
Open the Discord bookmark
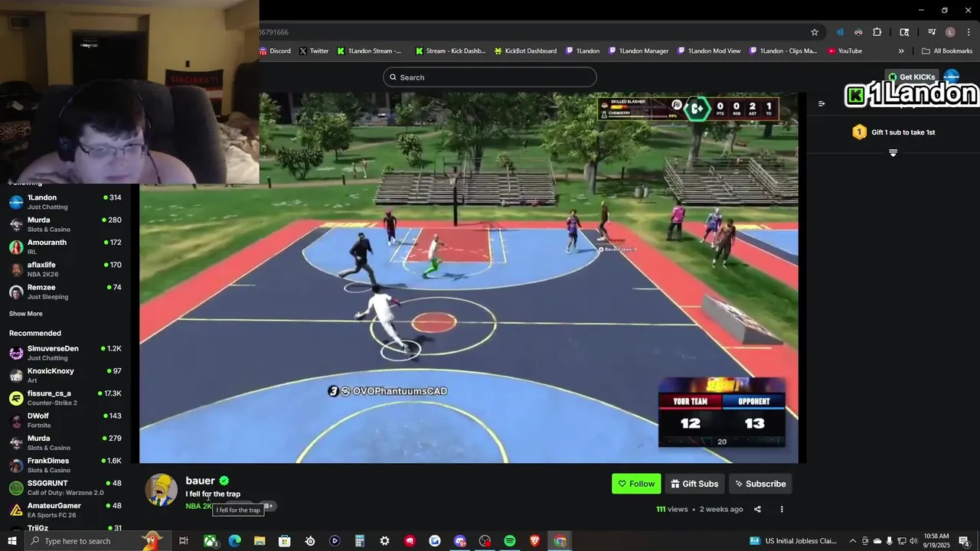275,51
